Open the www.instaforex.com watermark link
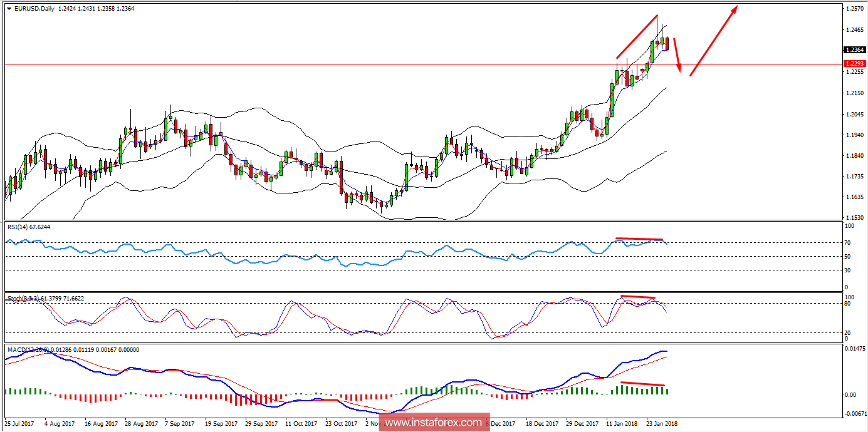Image resolution: width=868 pixels, height=432 pixels. point(434,423)
